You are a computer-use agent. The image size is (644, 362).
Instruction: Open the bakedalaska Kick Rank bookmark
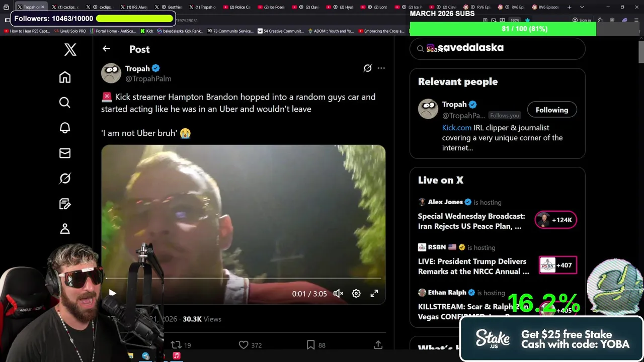(180, 31)
